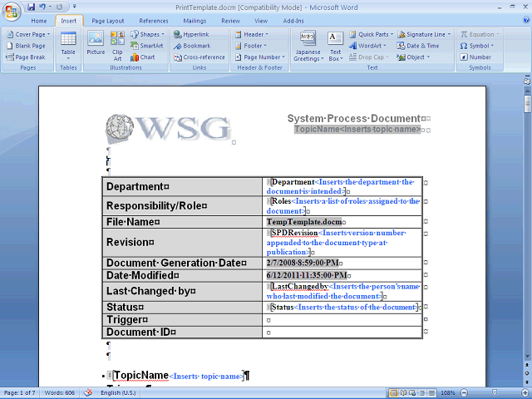This screenshot has height=399, width=532.
Task: Open Customize Quick Access Toolbar arrow
Action: pos(74,7)
